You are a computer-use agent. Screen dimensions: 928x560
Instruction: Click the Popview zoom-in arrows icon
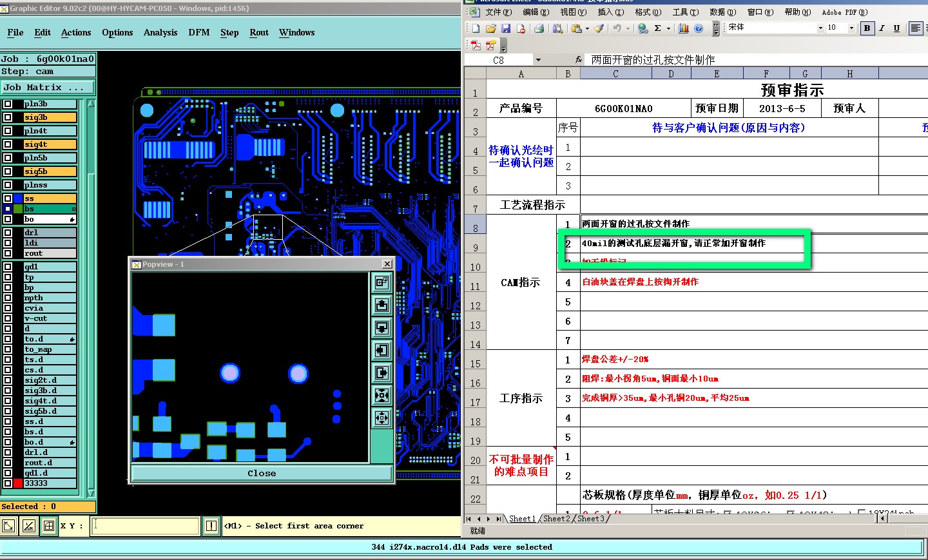[382, 395]
